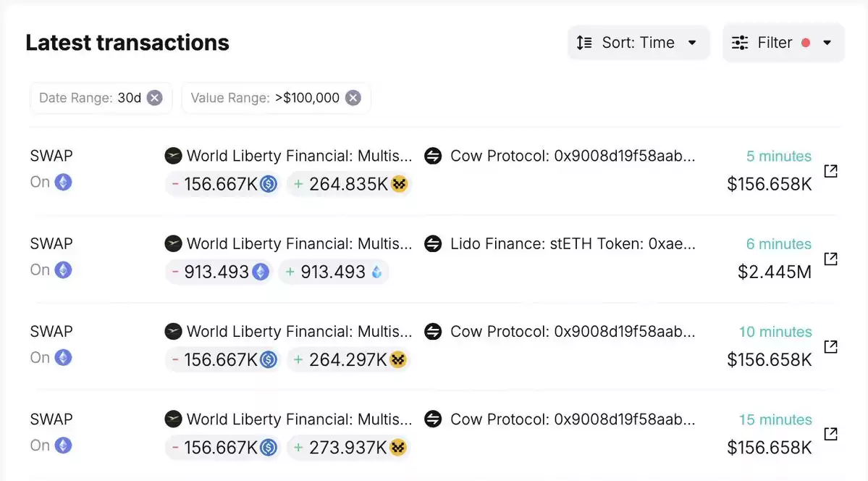Click USDC token icon in first row

(269, 184)
